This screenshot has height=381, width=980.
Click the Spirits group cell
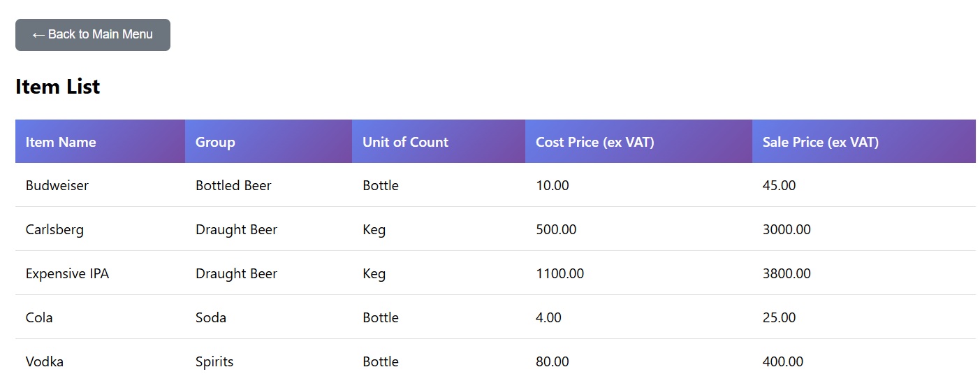click(214, 361)
